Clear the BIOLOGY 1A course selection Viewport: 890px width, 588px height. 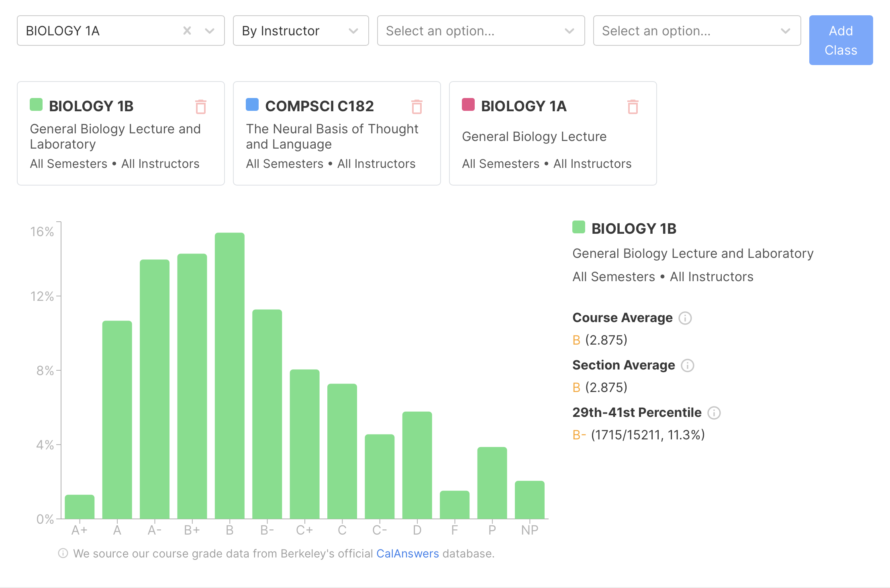tap(187, 31)
